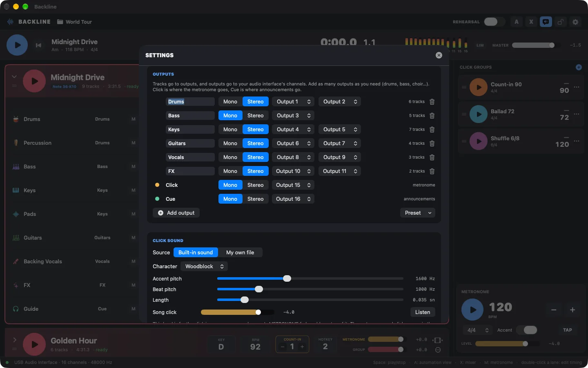
Task: Delete the FX output with trash icon
Action: click(x=432, y=171)
